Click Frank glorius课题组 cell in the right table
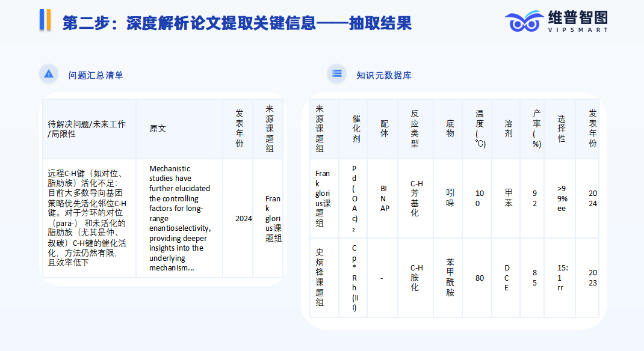Viewport: 644px width, 351px height. click(x=324, y=198)
